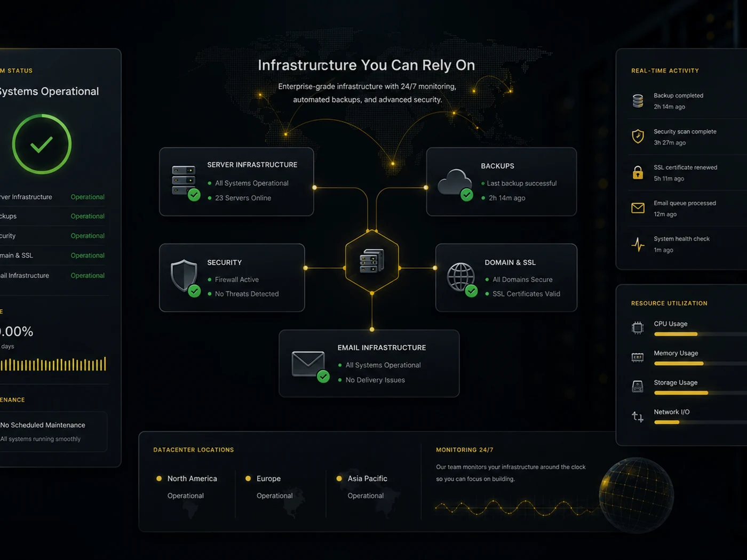Open the North America datacenter location
Image resolution: width=747 pixels, height=560 pixels.
tap(187, 487)
